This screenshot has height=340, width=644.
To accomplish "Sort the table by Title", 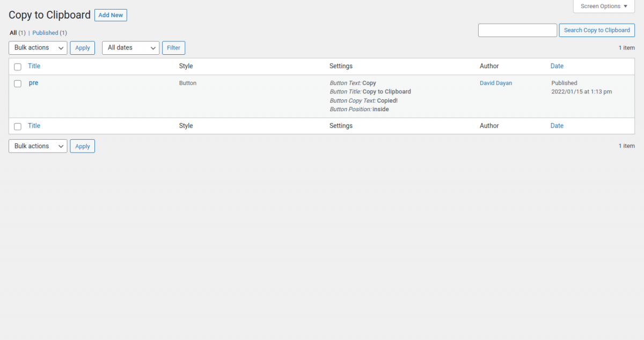I will click(x=34, y=66).
